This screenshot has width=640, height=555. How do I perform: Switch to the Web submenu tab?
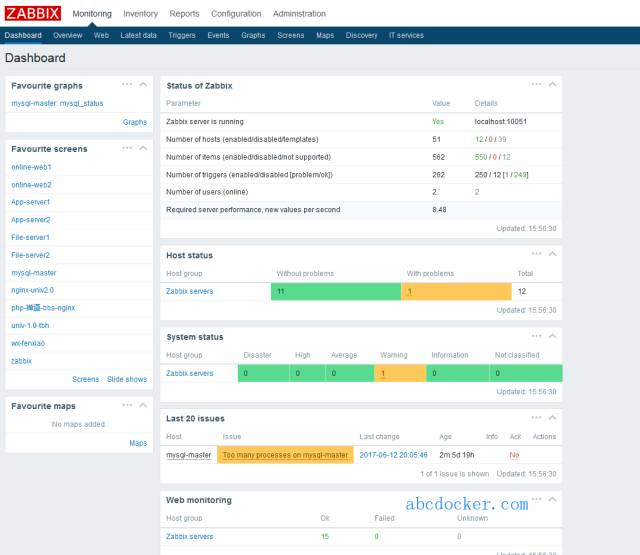tap(101, 35)
